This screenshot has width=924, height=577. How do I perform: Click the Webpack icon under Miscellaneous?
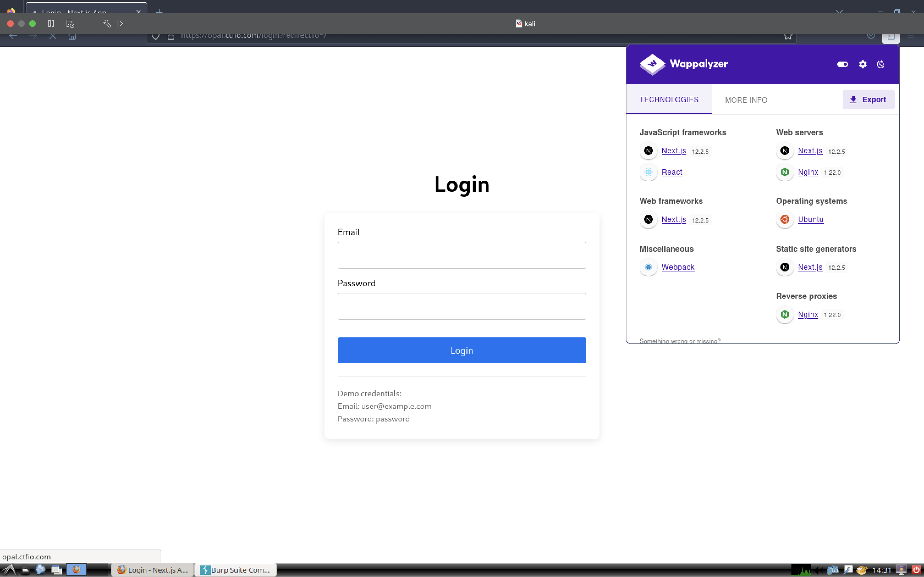pyautogui.click(x=648, y=267)
